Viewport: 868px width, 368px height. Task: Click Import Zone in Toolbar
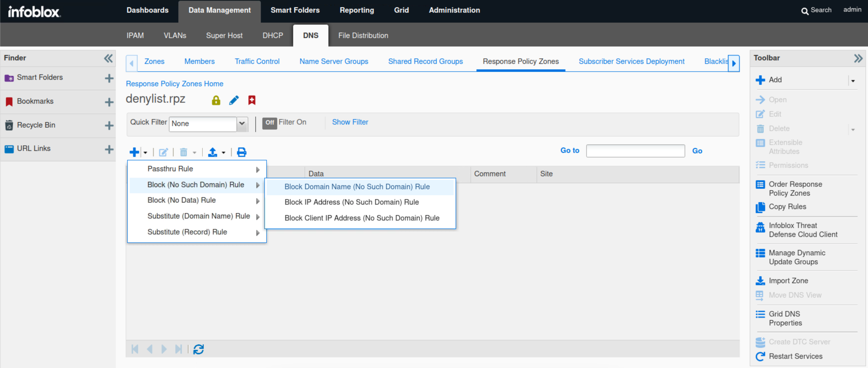pyautogui.click(x=788, y=281)
